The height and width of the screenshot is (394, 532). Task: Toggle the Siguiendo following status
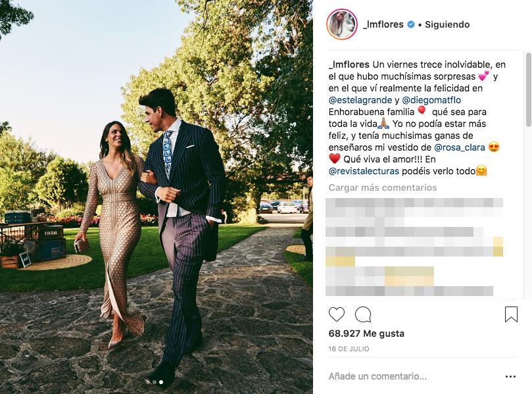[447, 24]
